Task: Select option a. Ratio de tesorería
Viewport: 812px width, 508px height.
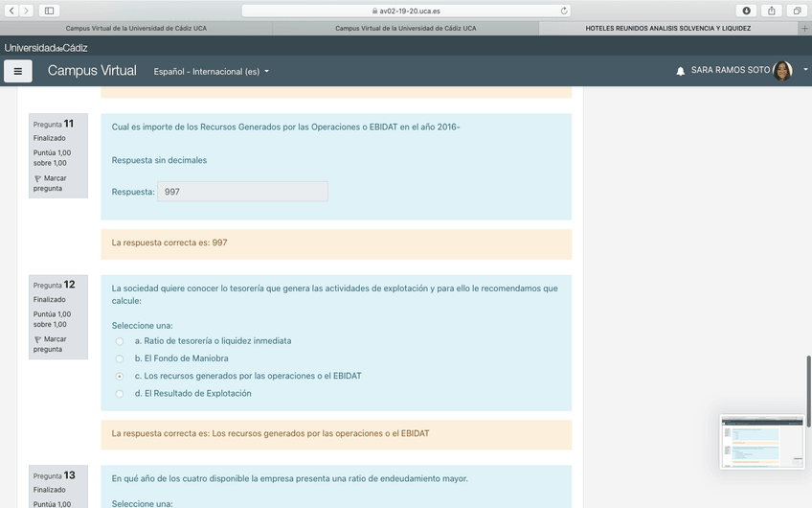Action: pos(120,341)
